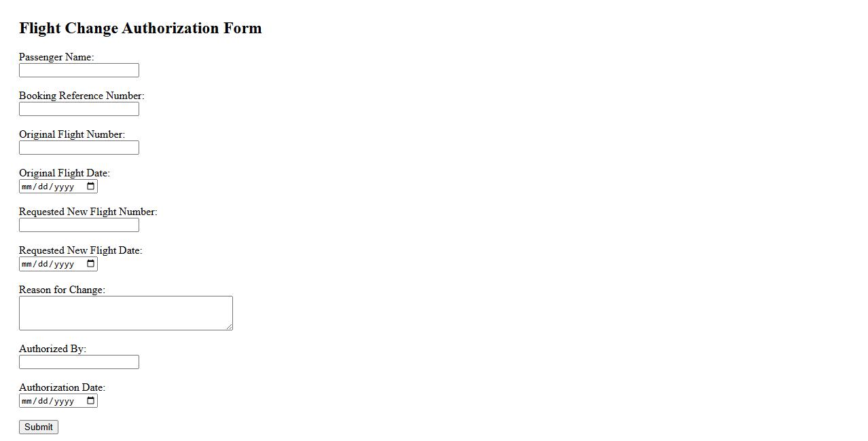Open the Requested New Flight Date calendar picker
Screen dimensions: 868x441
[91, 264]
